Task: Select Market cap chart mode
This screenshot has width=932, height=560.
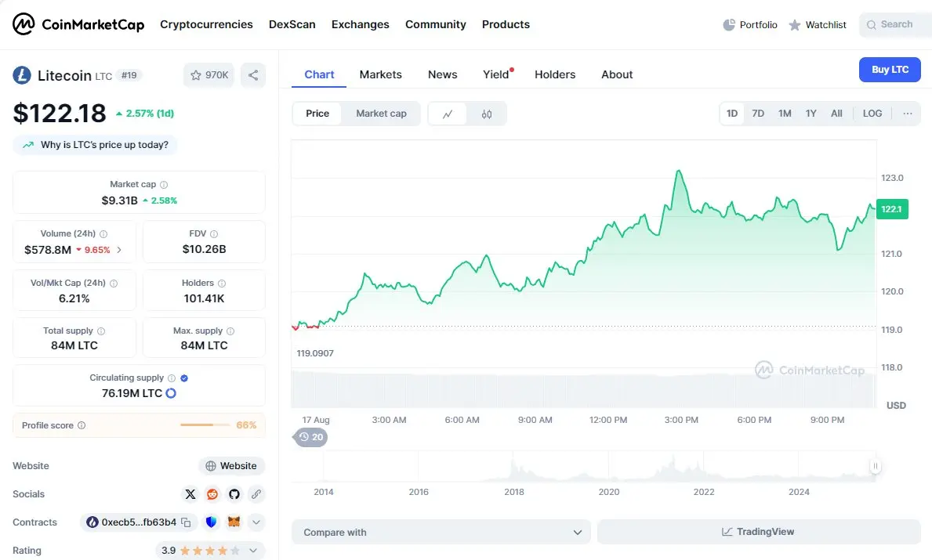Action: (381, 114)
